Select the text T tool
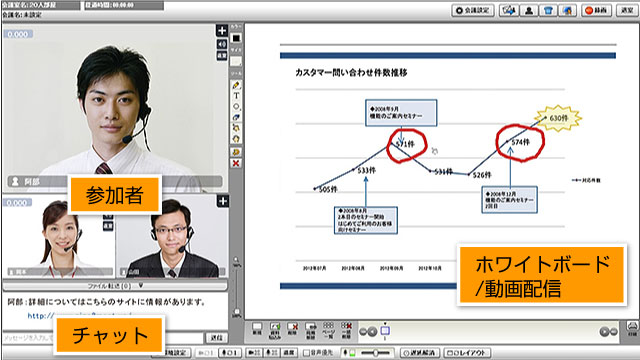The image size is (640, 360). (x=236, y=96)
